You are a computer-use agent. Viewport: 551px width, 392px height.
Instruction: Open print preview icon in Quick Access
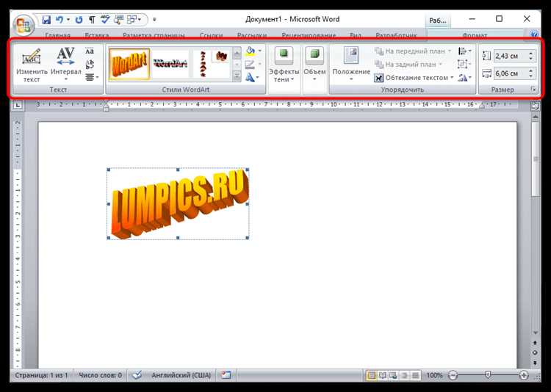click(x=119, y=20)
